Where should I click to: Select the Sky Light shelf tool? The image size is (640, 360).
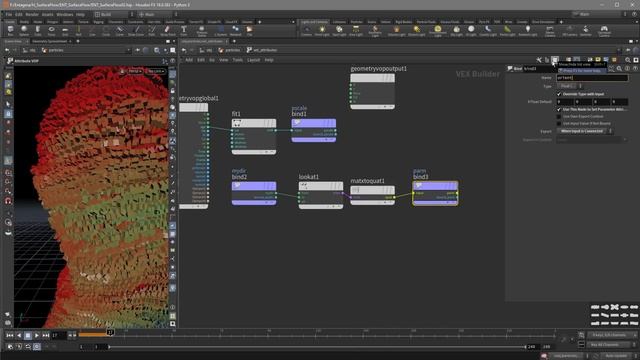[456, 30]
